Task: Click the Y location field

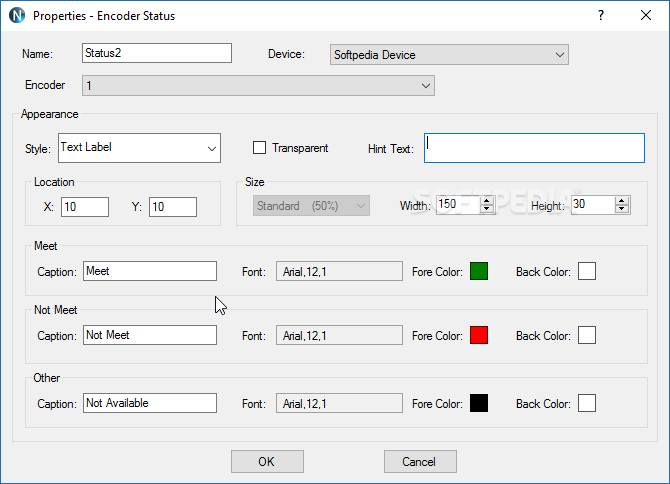Action: click(x=173, y=207)
